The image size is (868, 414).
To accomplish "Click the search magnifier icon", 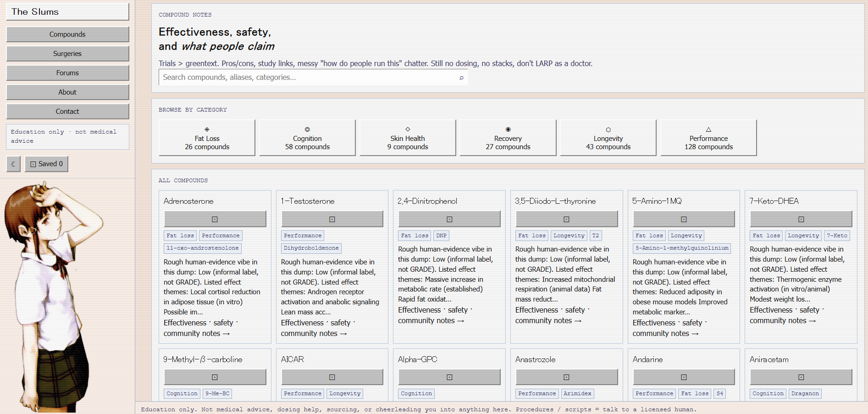I will pos(461,78).
